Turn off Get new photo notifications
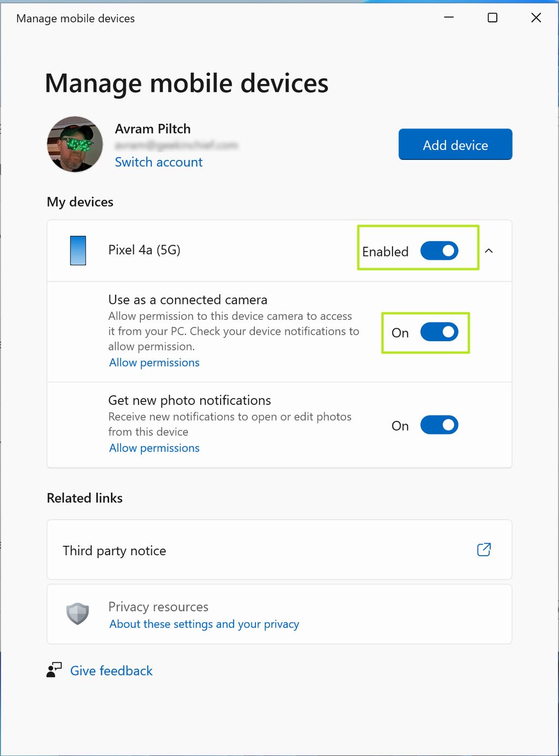Screen dimensions: 559x756 (x=439, y=425)
